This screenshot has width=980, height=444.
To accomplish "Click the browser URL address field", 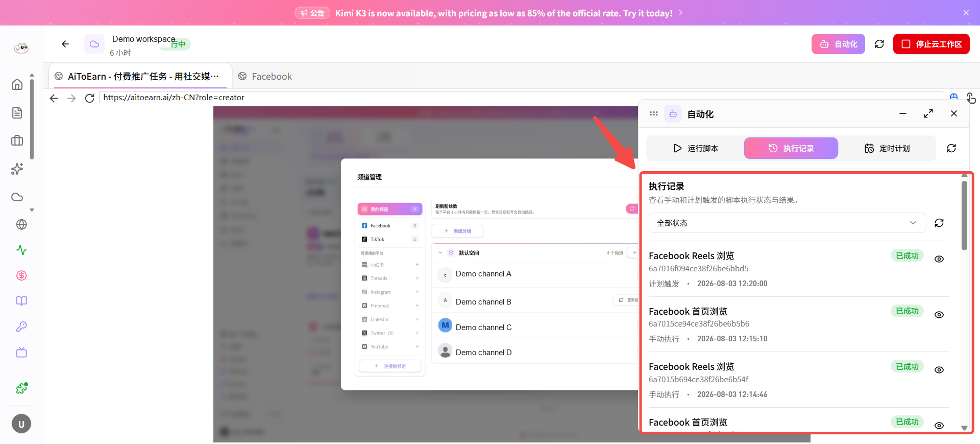I will 521,97.
